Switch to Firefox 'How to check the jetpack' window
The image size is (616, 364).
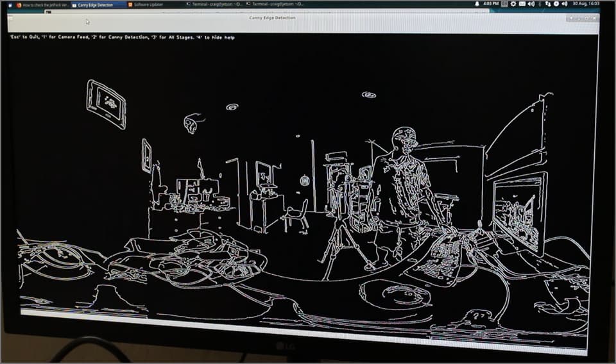point(42,5)
